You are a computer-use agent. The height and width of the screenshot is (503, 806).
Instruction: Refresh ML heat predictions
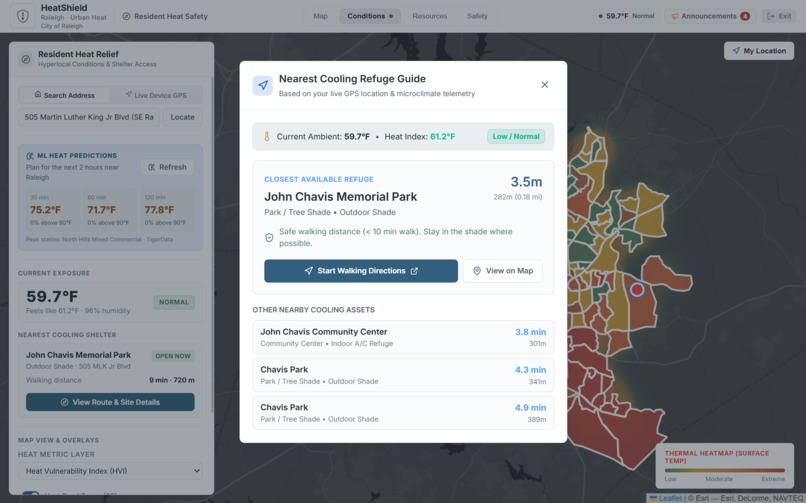(x=167, y=167)
